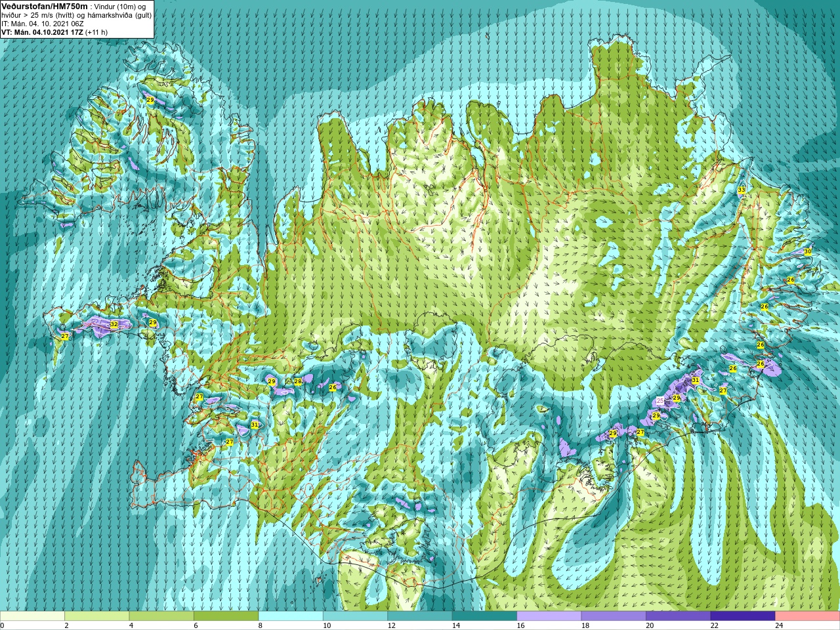Click the legend tick label "20"
This screenshot has height=630, width=840.
(650, 625)
